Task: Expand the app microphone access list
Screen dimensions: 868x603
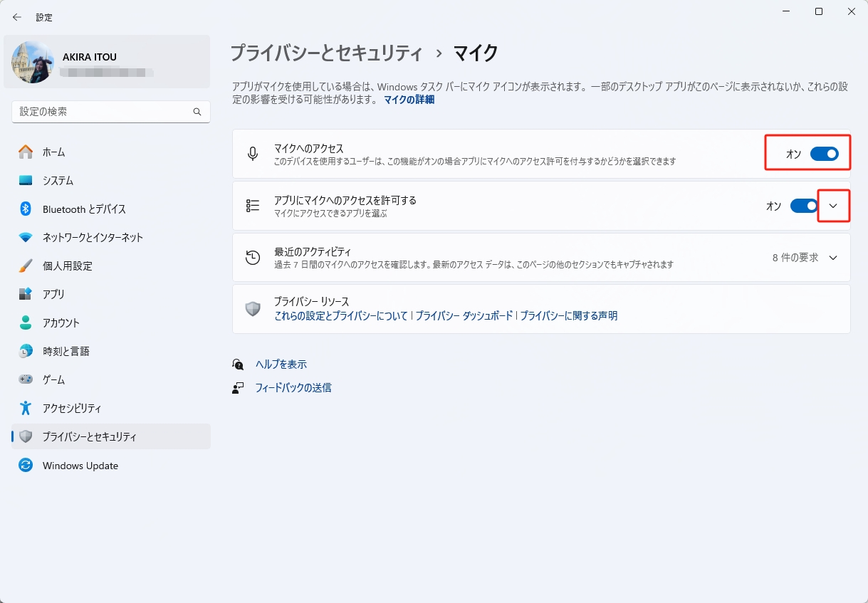Action: coord(834,205)
